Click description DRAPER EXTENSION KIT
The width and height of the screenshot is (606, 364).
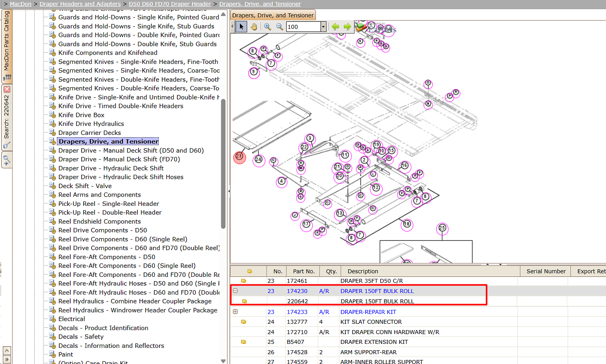[374, 342]
